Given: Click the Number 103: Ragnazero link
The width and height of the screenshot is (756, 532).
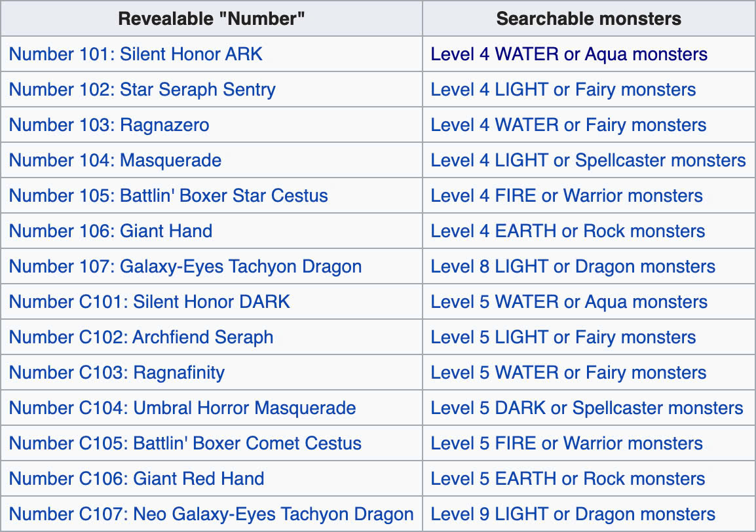Looking at the screenshot, I should [109, 125].
